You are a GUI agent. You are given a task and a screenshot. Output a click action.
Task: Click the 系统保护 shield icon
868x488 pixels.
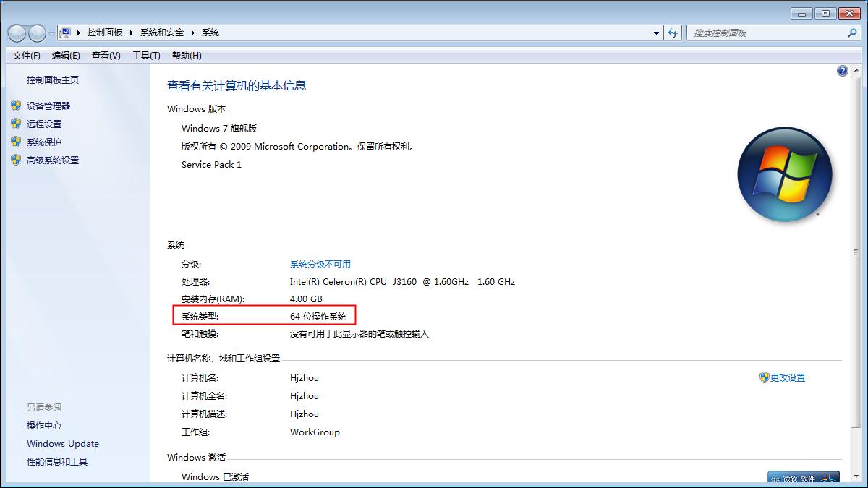(17, 142)
